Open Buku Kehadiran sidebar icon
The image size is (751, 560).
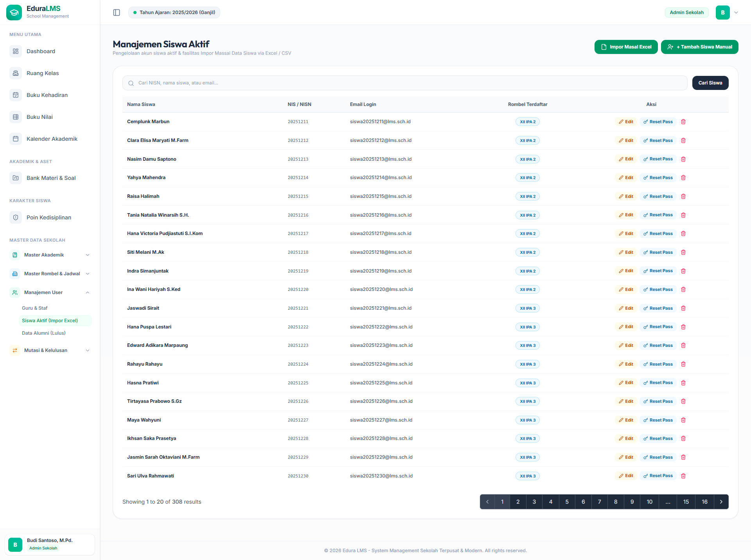point(16,95)
